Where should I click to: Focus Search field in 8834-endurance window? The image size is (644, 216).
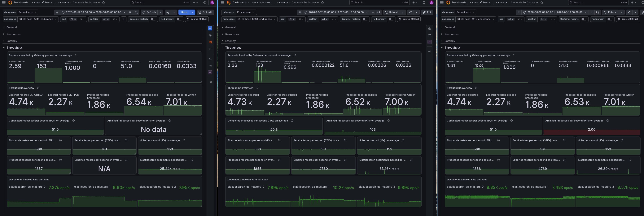click(379, 2)
